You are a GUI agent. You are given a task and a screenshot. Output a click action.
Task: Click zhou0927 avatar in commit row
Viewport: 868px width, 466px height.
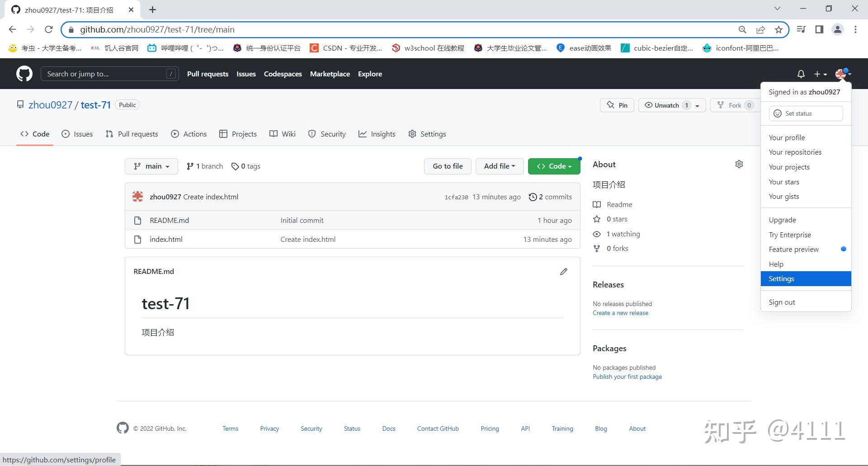coord(138,197)
